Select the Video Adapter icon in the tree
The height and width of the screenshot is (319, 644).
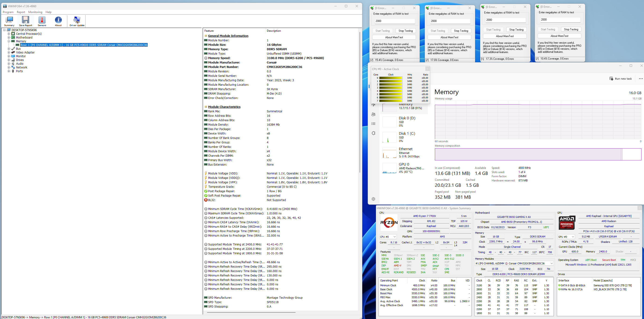pos(13,53)
